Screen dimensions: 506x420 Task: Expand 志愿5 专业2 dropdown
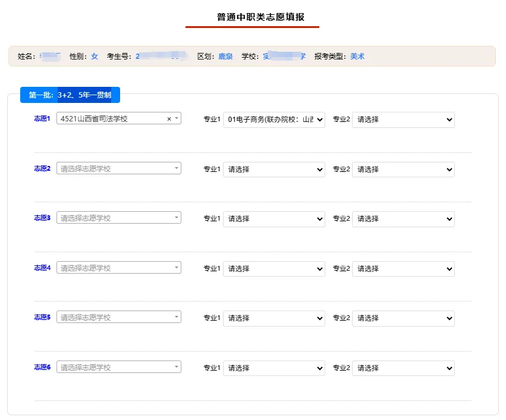pyautogui.click(x=403, y=318)
